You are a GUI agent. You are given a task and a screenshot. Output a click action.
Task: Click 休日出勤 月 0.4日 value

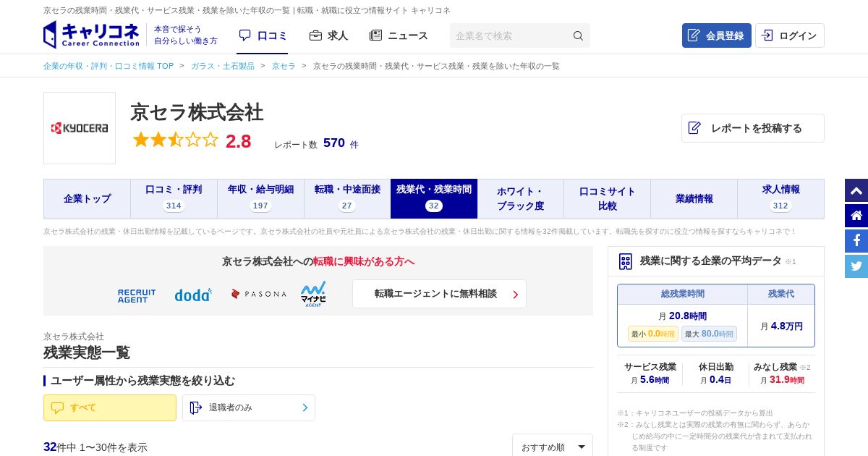pos(715,379)
